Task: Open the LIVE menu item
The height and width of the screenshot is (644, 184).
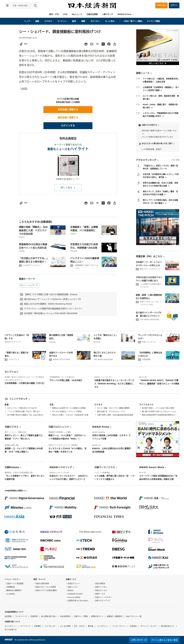Action: click(65, 14)
